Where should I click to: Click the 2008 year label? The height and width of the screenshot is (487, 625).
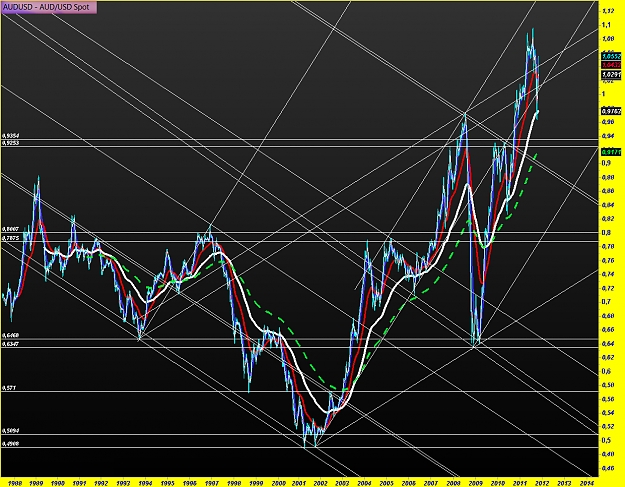point(453,483)
